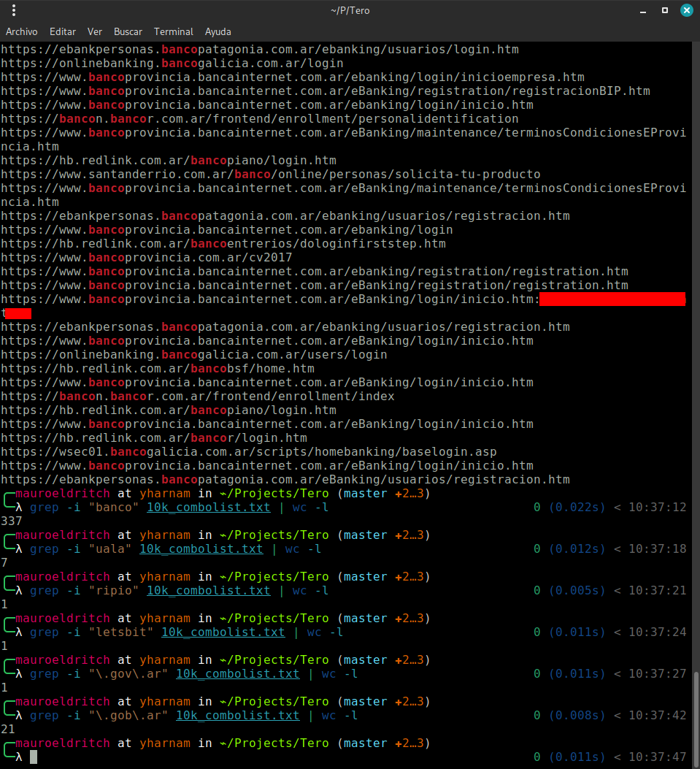This screenshot has width=700, height=769.
Task: Maximize the ~/P/Tero terminal window
Action: pos(665,10)
